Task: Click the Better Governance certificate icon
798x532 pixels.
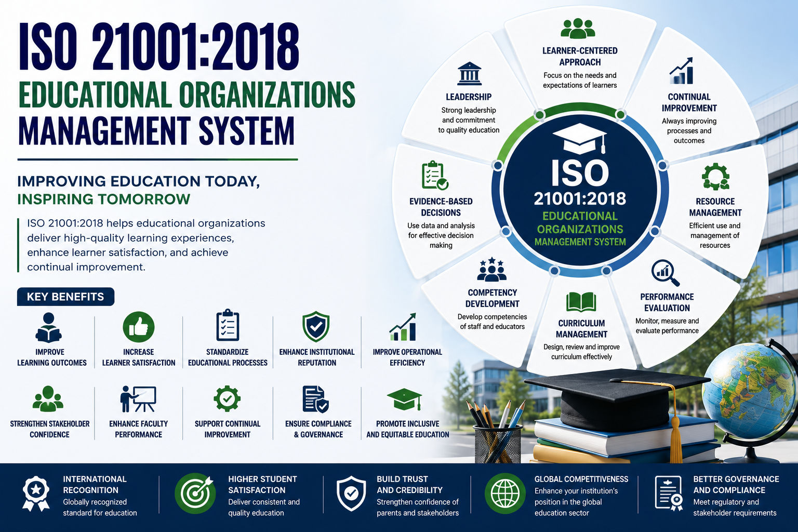Action: coord(669,494)
